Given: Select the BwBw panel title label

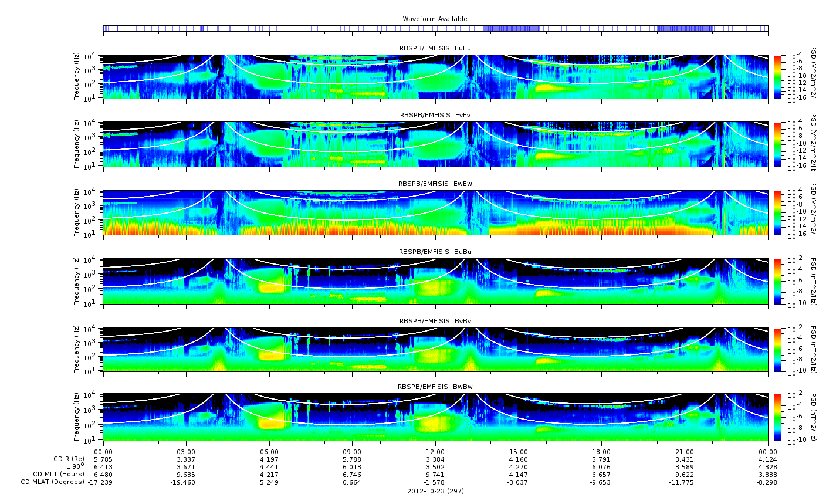Looking at the screenshot, I should (435, 387).
